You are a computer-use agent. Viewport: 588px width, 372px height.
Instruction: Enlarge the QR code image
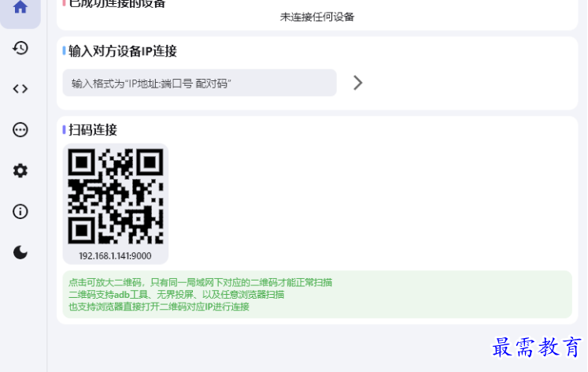click(116, 196)
